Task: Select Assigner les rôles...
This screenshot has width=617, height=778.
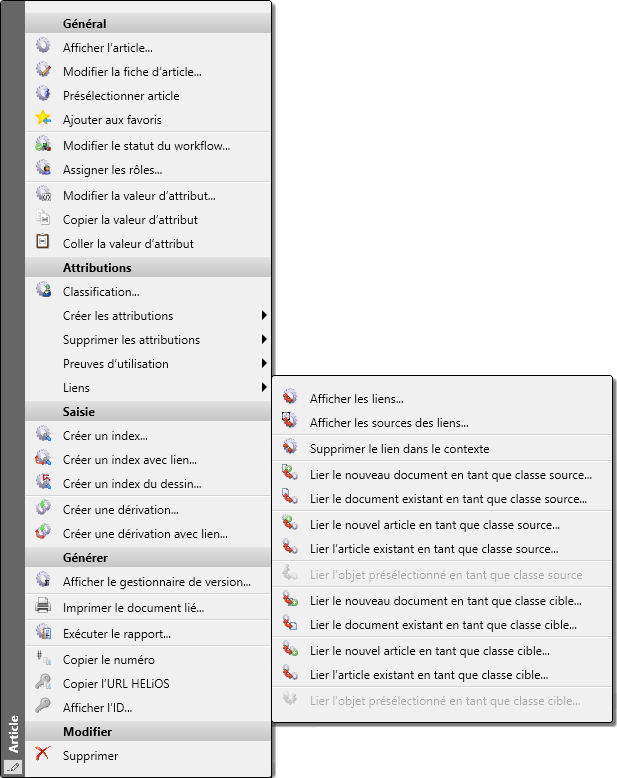Action: coord(148,169)
